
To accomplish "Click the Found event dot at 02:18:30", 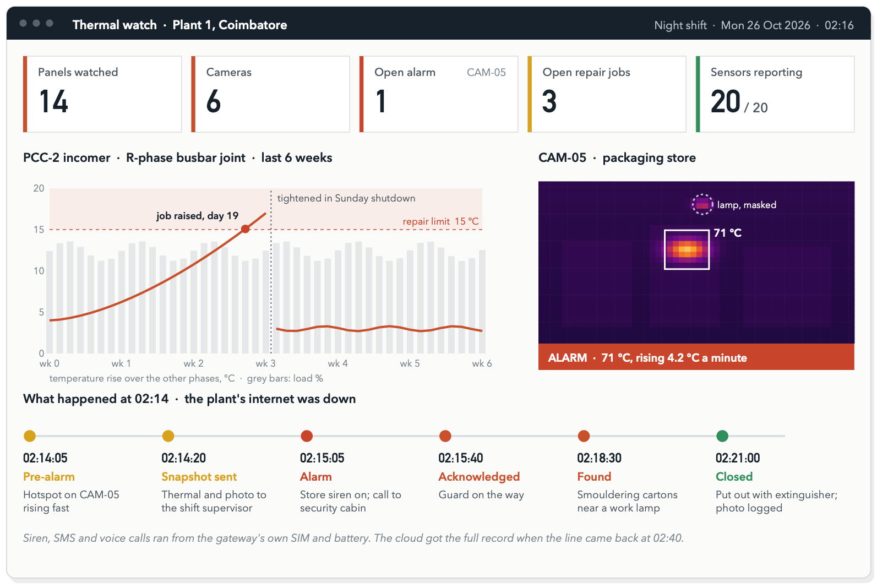I will [584, 436].
